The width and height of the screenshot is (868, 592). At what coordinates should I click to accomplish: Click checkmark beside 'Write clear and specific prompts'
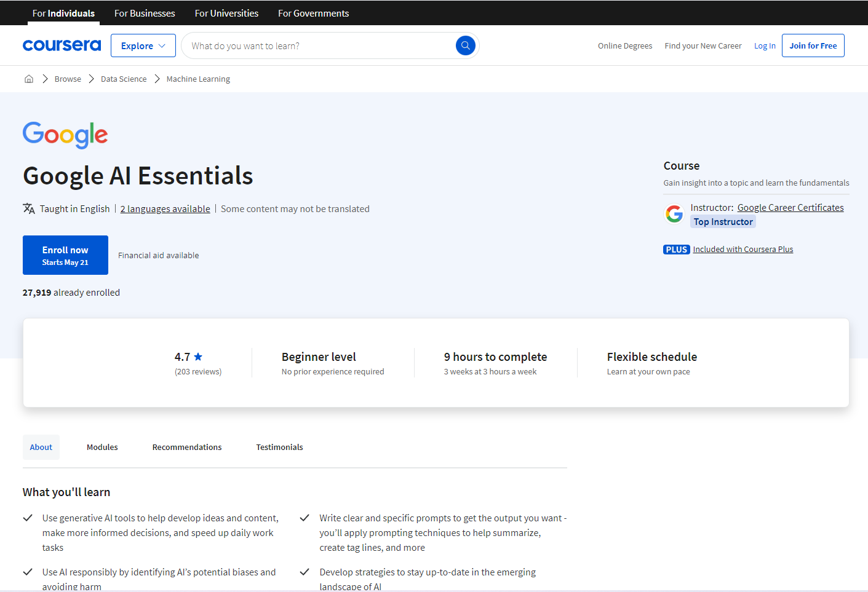[x=305, y=518]
